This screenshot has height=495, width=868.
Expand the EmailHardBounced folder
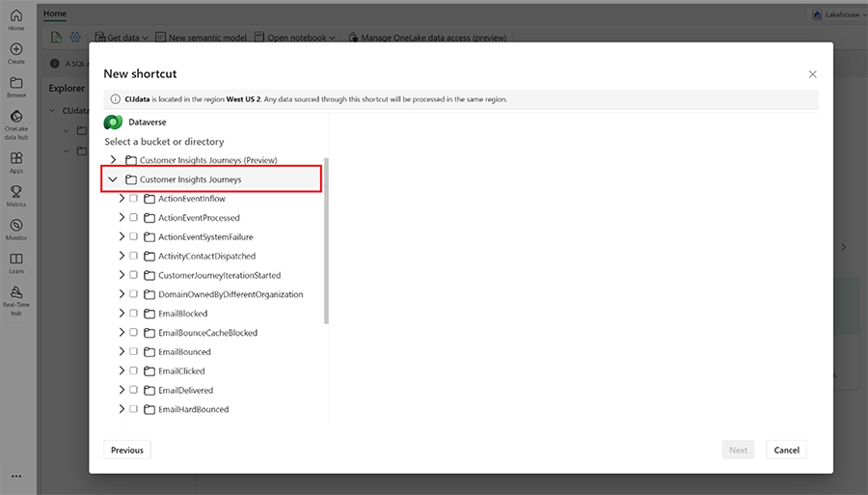pyautogui.click(x=122, y=409)
